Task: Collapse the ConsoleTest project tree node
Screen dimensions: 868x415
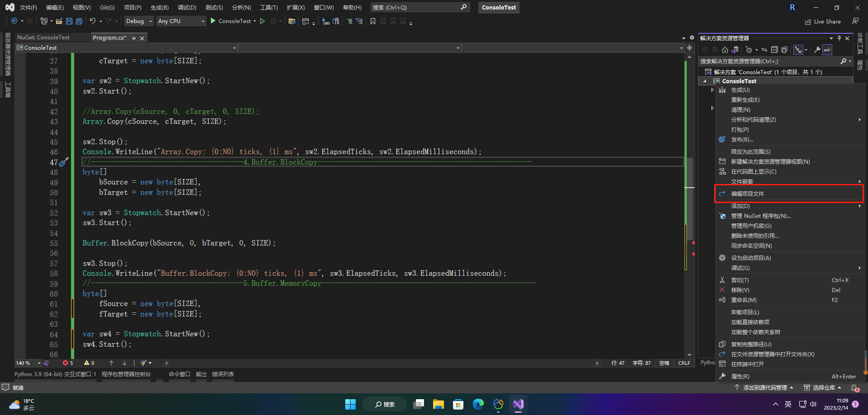Action: pyautogui.click(x=705, y=81)
